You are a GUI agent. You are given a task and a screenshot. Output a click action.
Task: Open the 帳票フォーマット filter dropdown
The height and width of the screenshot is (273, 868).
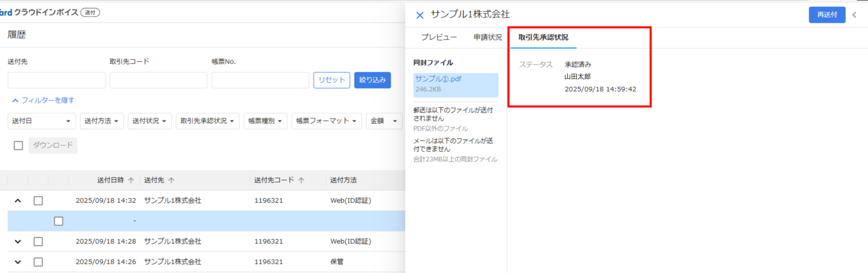[x=326, y=121]
